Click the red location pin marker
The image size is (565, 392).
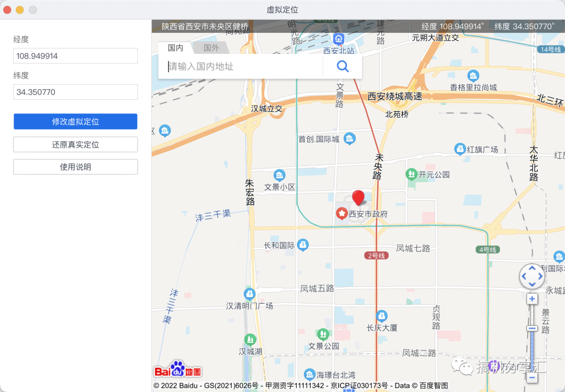click(x=358, y=198)
